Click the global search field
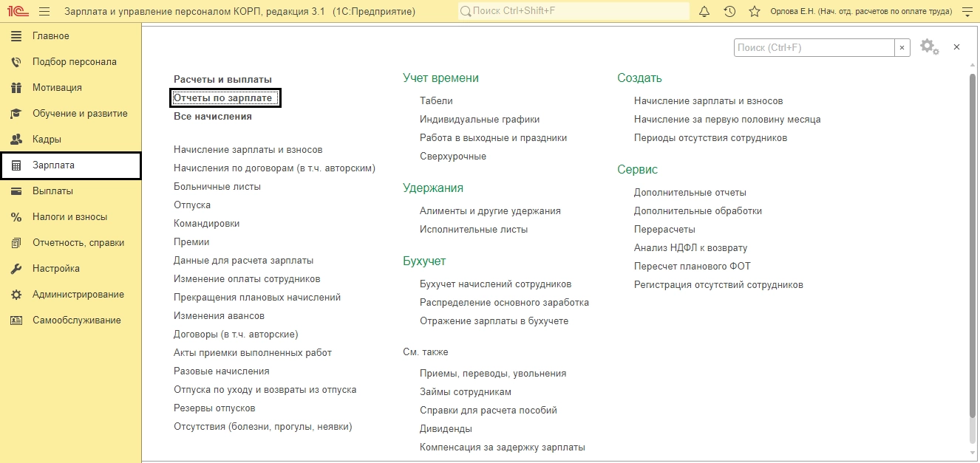 574,11
